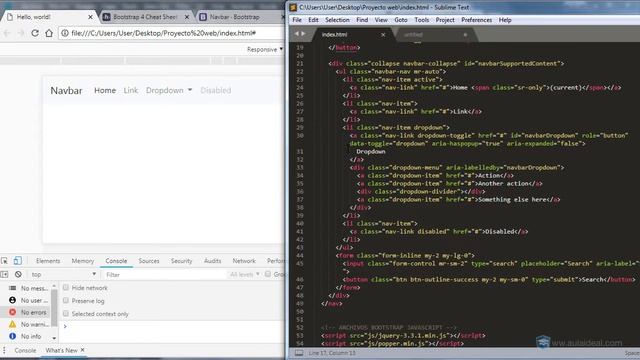Close the Bootstrap 4 Cheat Sheet tab

187,17
